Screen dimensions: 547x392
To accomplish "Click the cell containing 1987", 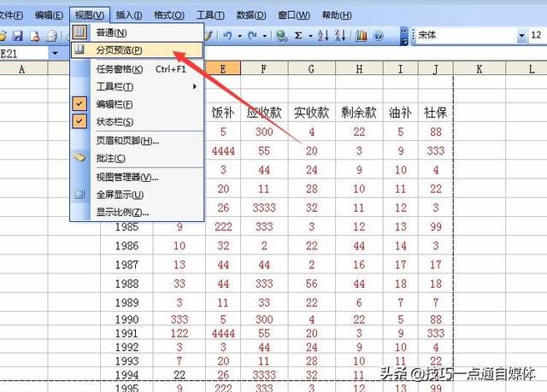I will pyautogui.click(x=126, y=265).
